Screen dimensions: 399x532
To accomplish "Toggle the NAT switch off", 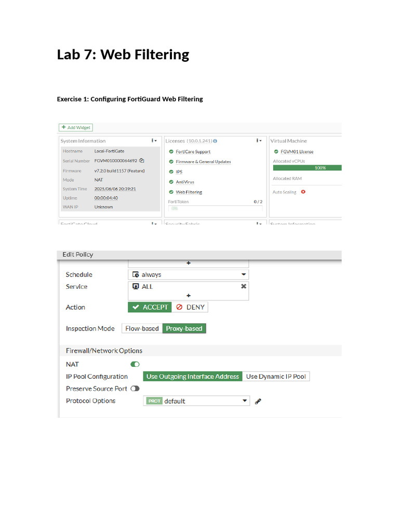I will click(135, 365).
